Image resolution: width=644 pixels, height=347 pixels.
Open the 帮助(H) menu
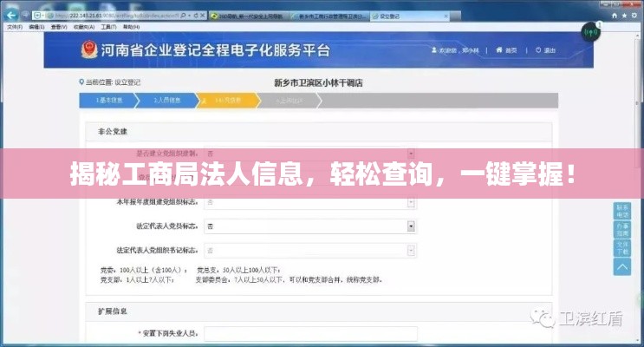coord(132,27)
